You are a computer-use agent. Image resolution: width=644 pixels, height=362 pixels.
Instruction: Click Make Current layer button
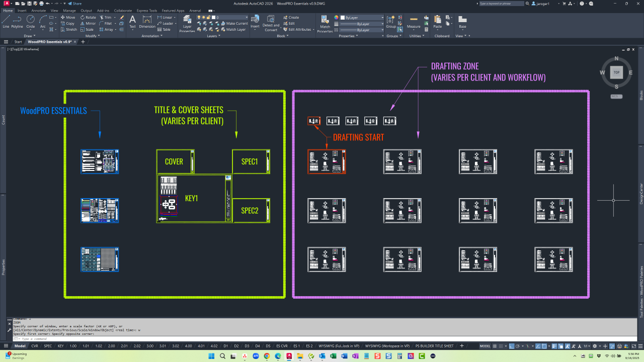[234, 24]
